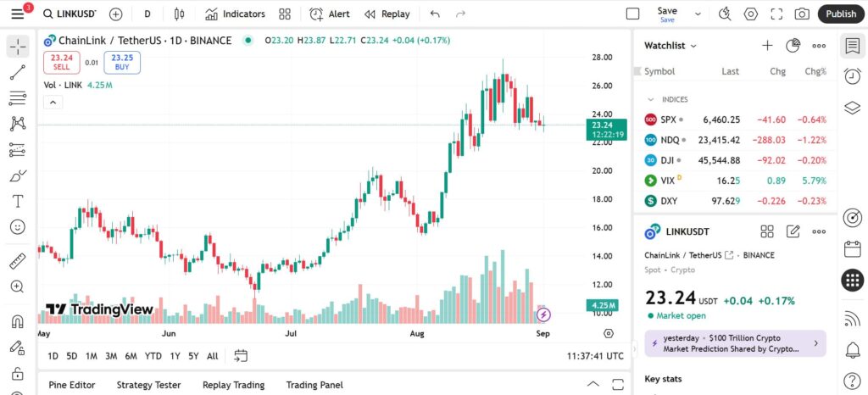Select the trend line drawing tool
This screenshot has width=868, height=395.
coord(18,72)
